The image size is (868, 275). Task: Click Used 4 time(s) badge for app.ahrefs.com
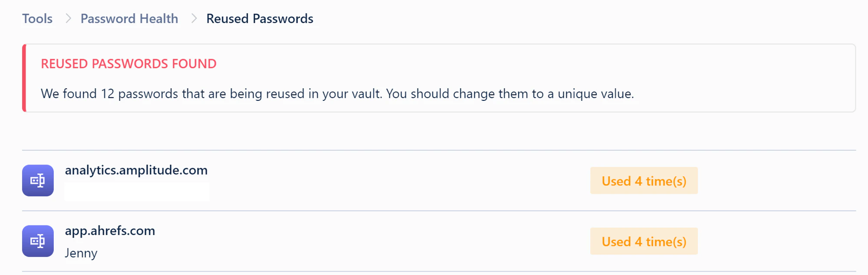pyautogui.click(x=644, y=241)
